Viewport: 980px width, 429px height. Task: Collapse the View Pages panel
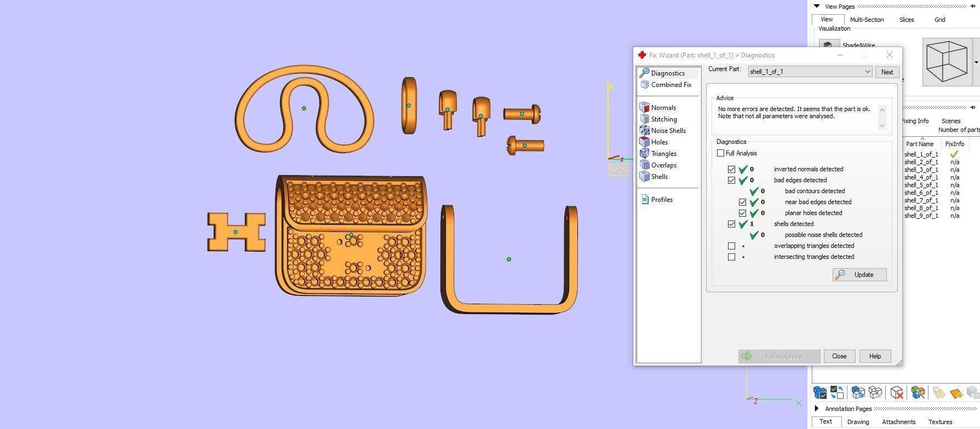tap(817, 7)
